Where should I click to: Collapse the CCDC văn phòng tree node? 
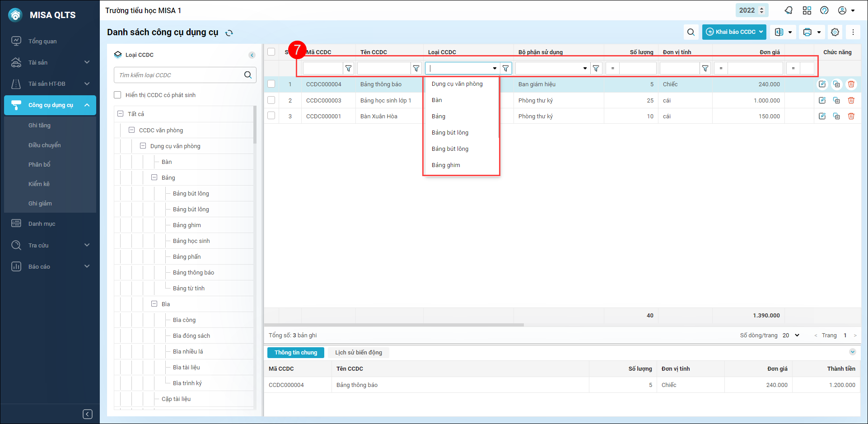[132, 130]
